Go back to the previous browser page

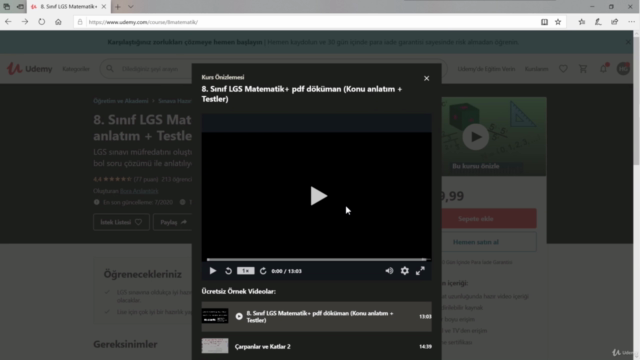pyautogui.click(x=8, y=22)
